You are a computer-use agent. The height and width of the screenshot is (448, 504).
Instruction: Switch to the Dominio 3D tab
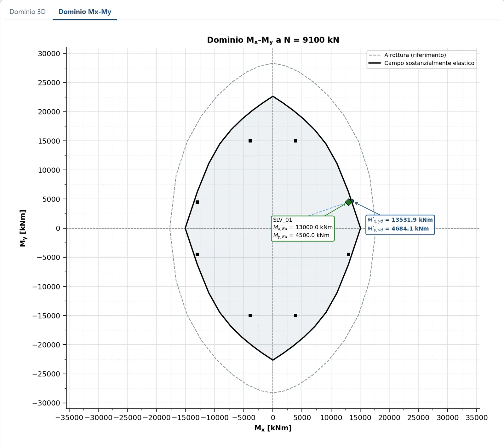(x=27, y=12)
